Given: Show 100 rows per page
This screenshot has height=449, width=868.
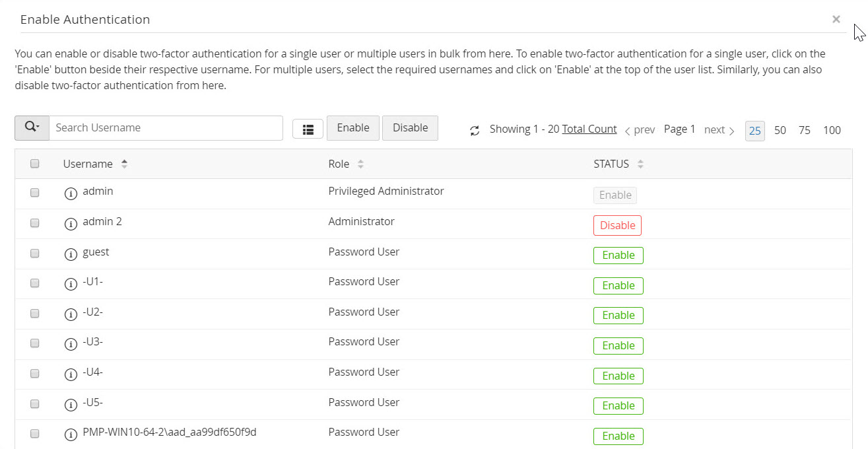Looking at the screenshot, I should tap(832, 130).
